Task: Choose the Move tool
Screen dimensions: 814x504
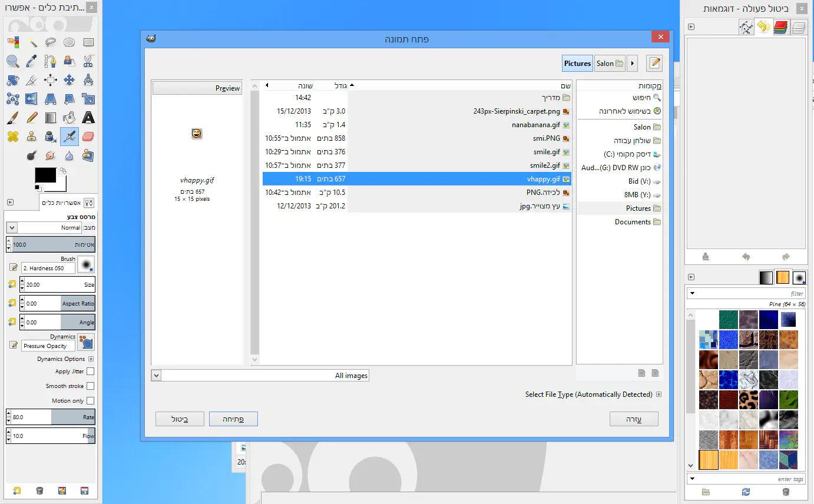Action: click(x=69, y=80)
